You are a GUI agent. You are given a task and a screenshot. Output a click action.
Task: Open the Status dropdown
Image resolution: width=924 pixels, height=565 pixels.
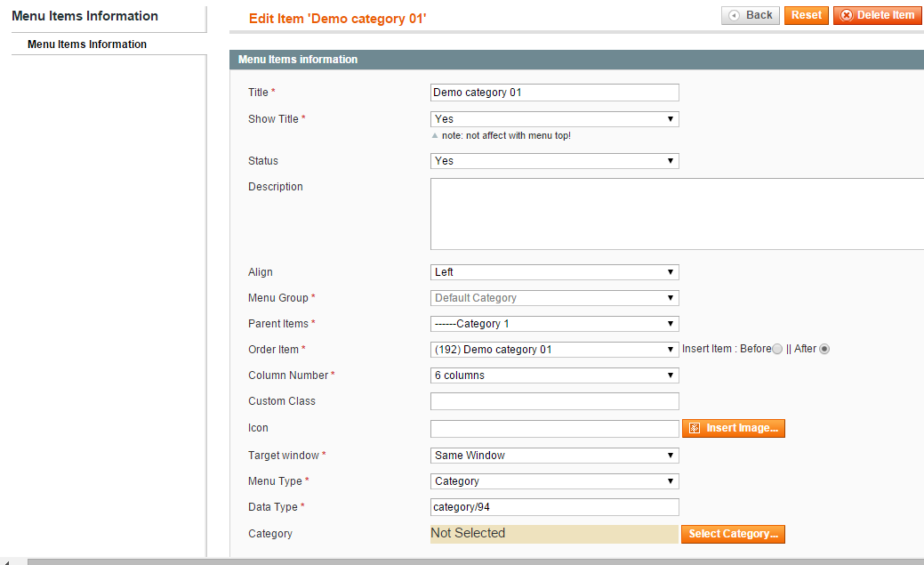[x=555, y=161]
